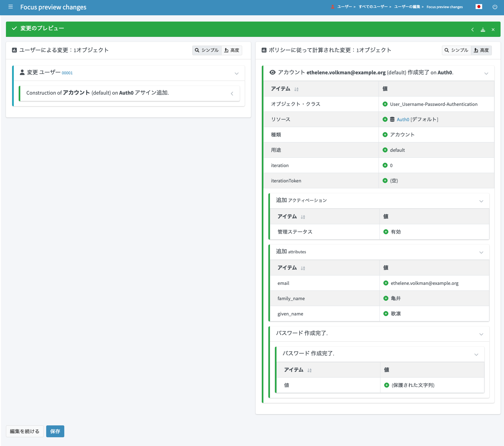Image resolution: width=504 pixels, height=446 pixels.
Task: Click the Focus preview changes page title
Action: point(53,7)
